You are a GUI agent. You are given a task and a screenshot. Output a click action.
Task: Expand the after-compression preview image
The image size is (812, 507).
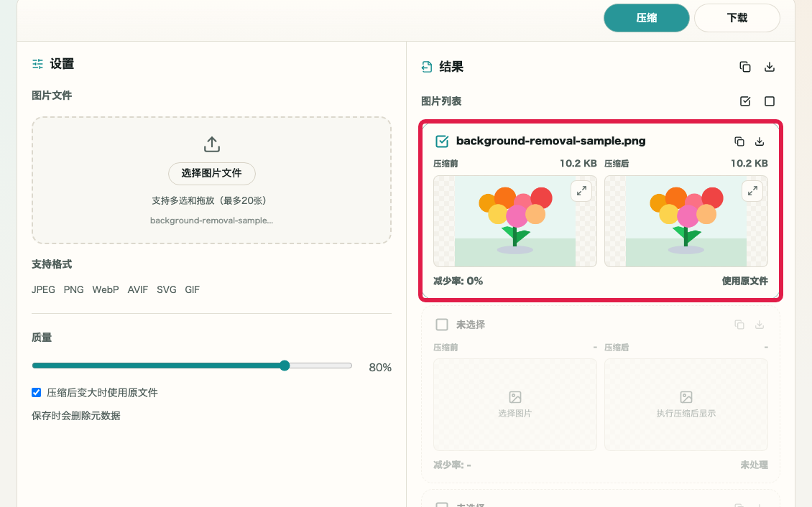752,191
